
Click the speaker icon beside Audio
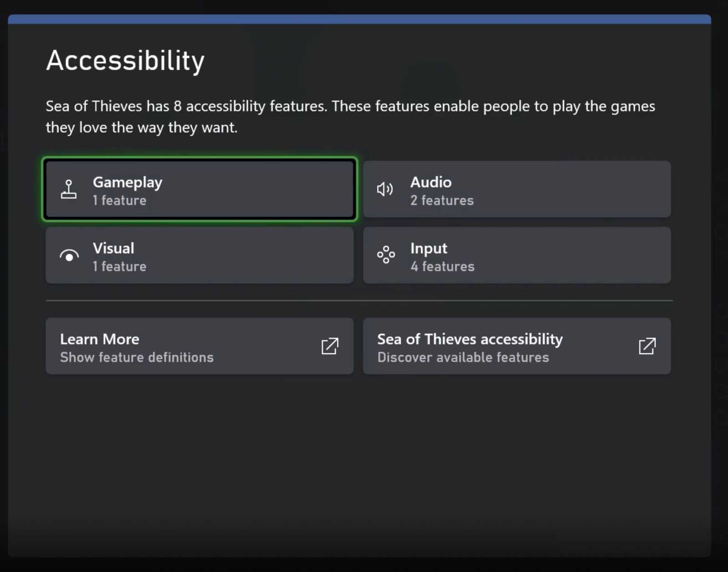point(385,189)
